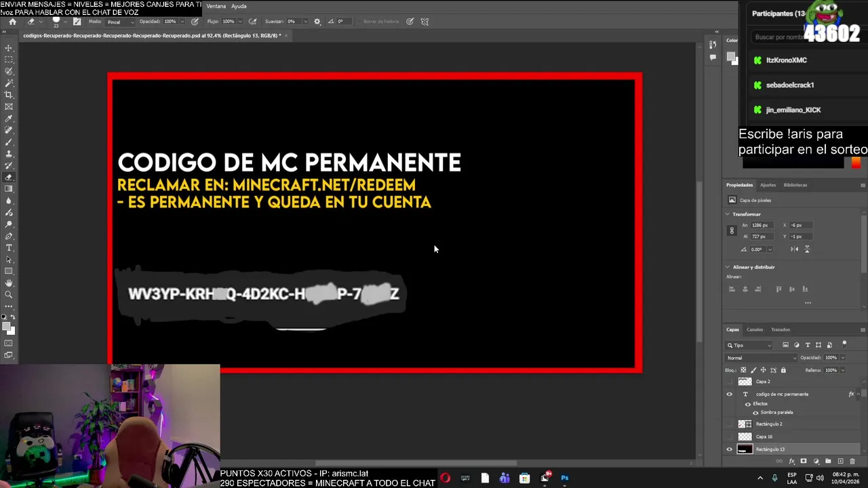
Task: Switch to the Bibliotecas tab
Action: [x=795, y=185]
